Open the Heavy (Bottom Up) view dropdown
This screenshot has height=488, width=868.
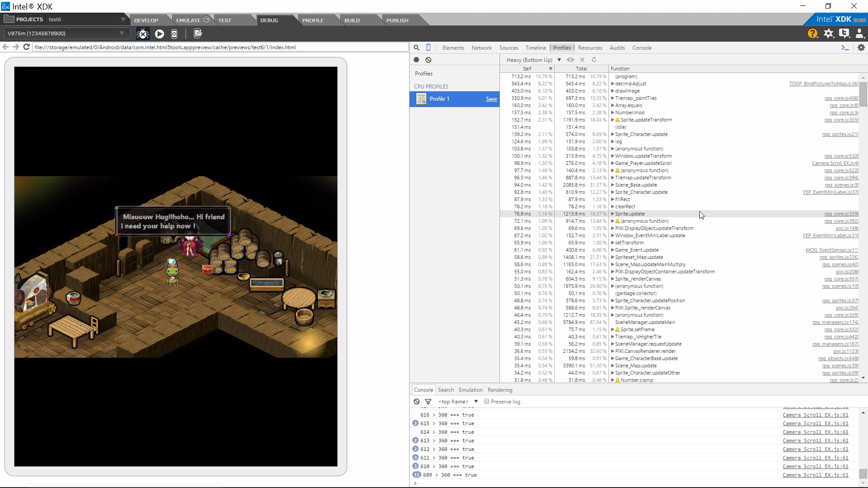tap(559, 60)
